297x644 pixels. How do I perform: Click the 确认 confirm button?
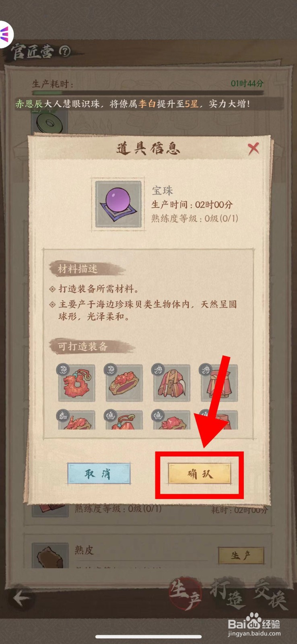tap(200, 474)
